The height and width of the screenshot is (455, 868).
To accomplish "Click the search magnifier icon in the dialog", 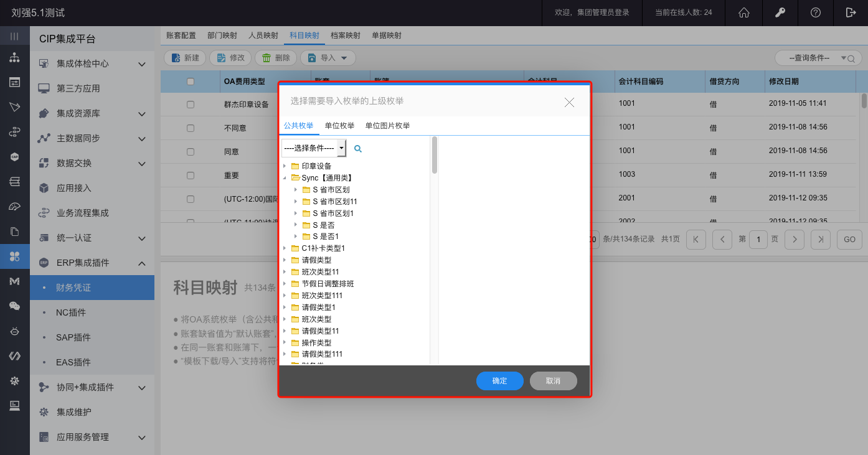I will click(358, 149).
